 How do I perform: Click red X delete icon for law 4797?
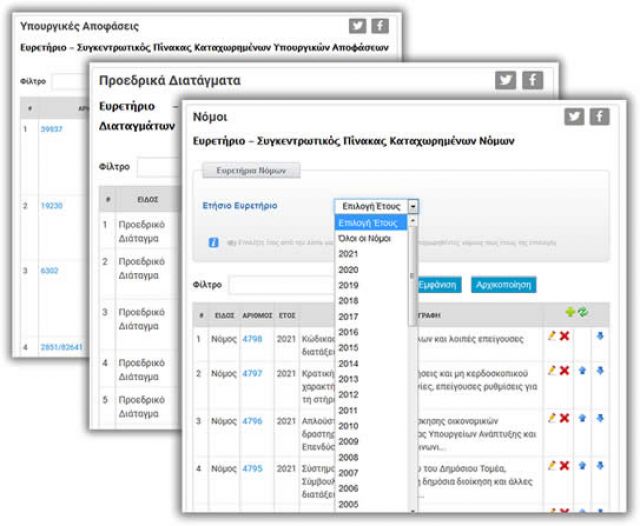(564, 372)
